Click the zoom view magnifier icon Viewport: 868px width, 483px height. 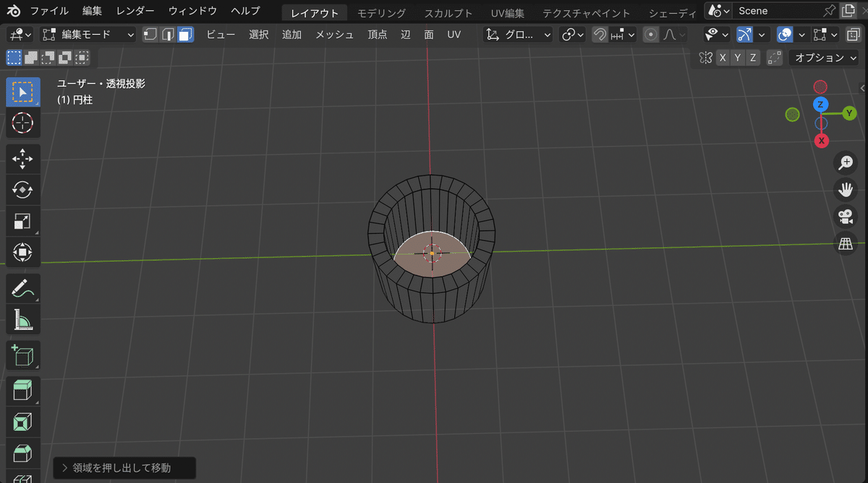click(x=845, y=163)
